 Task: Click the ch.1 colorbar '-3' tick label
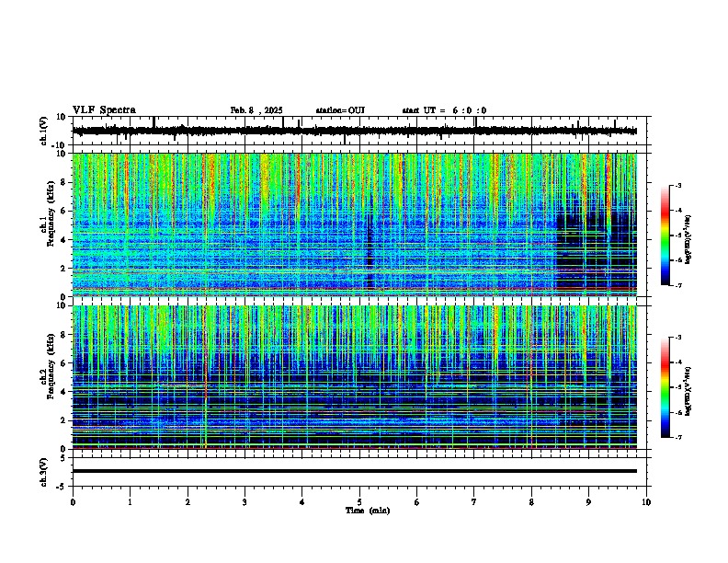tap(677, 186)
